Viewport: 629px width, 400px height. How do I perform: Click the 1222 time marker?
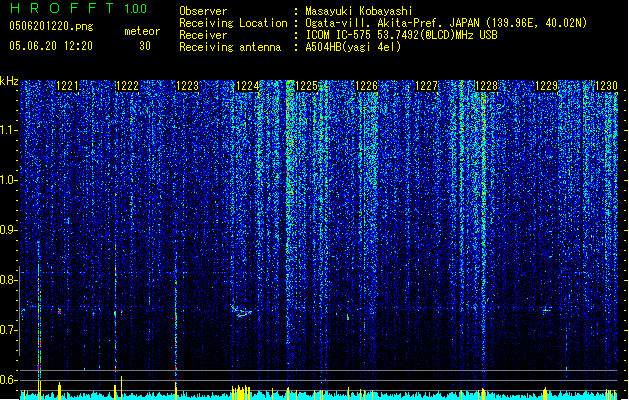(127, 86)
